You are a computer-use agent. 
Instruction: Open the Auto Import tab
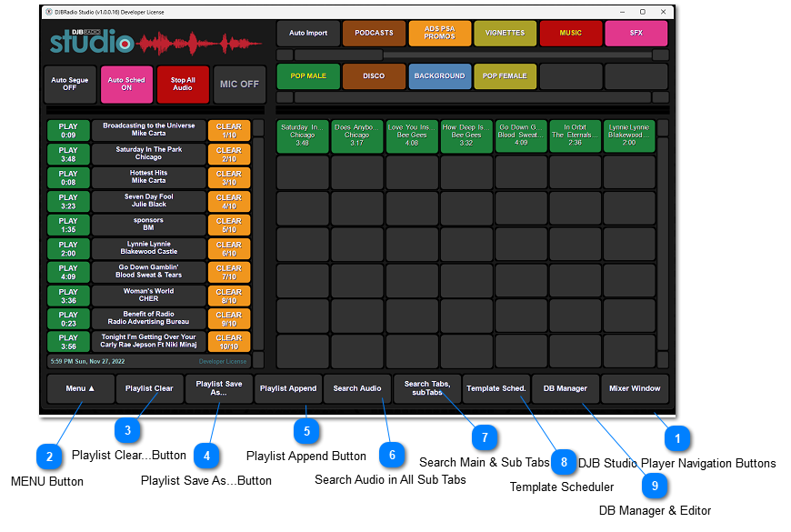[x=308, y=34]
